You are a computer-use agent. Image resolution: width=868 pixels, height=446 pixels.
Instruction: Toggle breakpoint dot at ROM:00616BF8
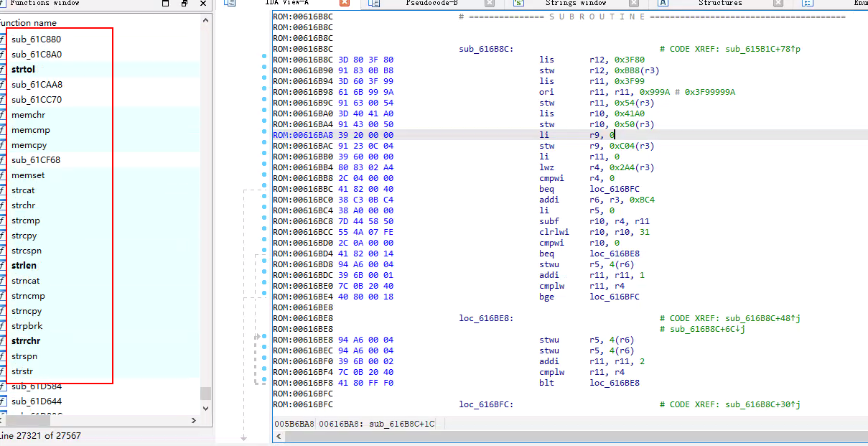[264, 379]
